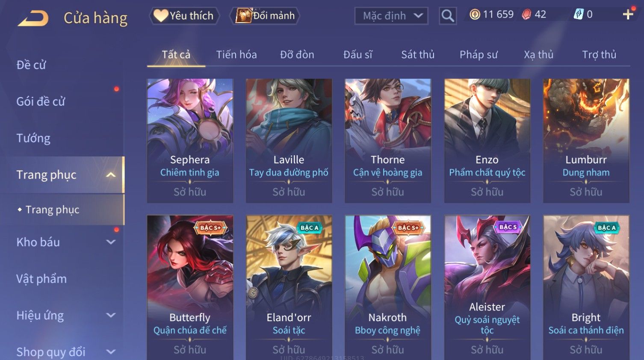644x360 pixels.
Task: Click the heart icon for Yêu thích
Action: click(x=161, y=15)
